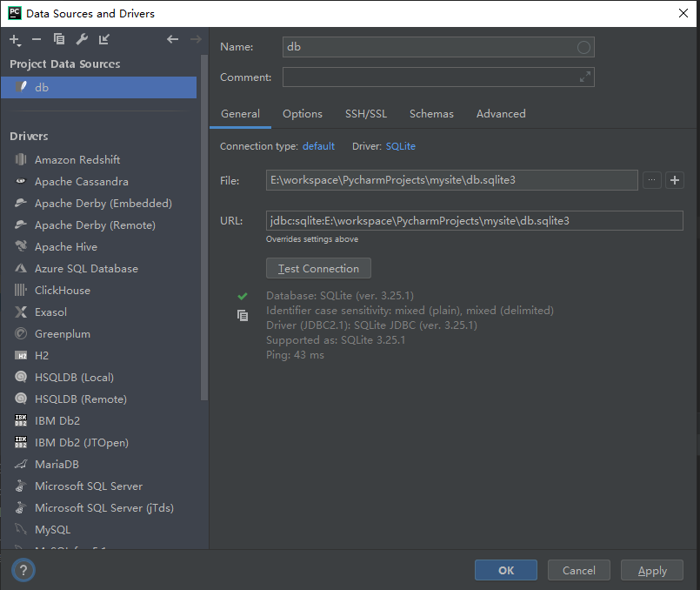Add a new data source with plus icon

[x=12, y=38]
